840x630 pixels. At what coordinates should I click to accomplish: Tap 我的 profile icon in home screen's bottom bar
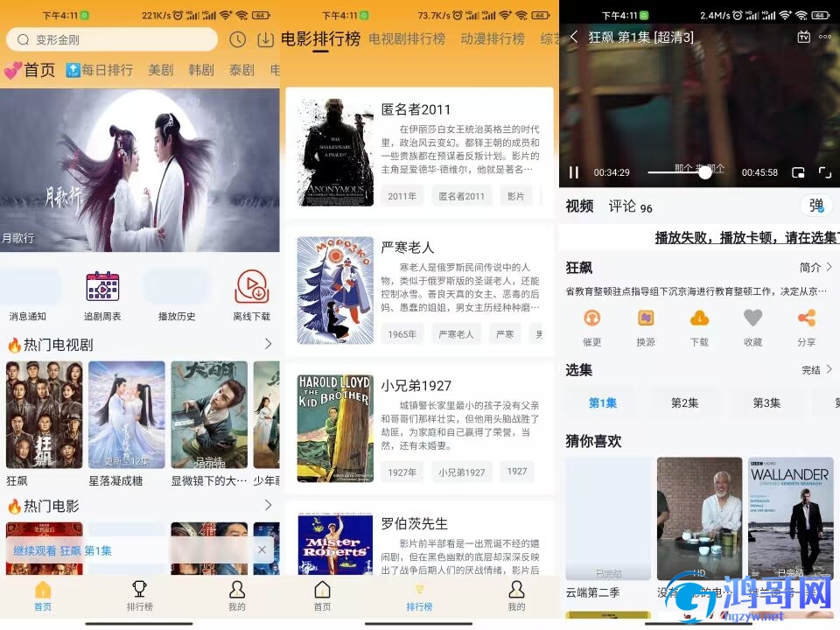(237, 589)
